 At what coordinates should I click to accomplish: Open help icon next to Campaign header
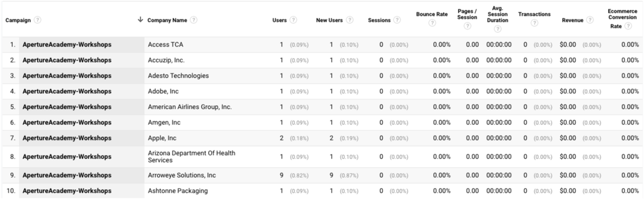(38, 20)
